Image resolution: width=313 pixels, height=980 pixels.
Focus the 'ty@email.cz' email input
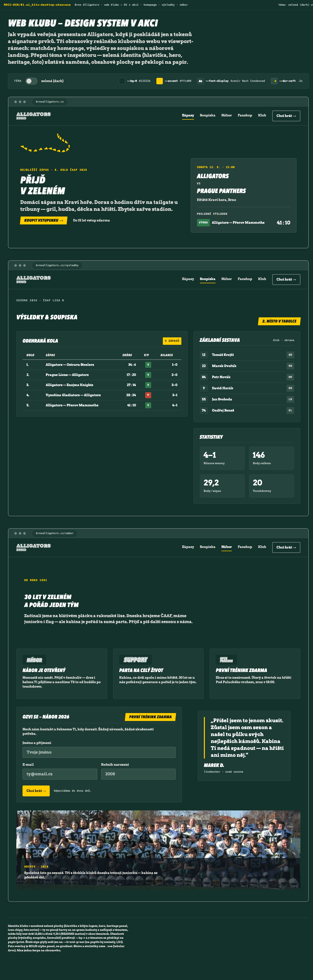click(x=60, y=774)
